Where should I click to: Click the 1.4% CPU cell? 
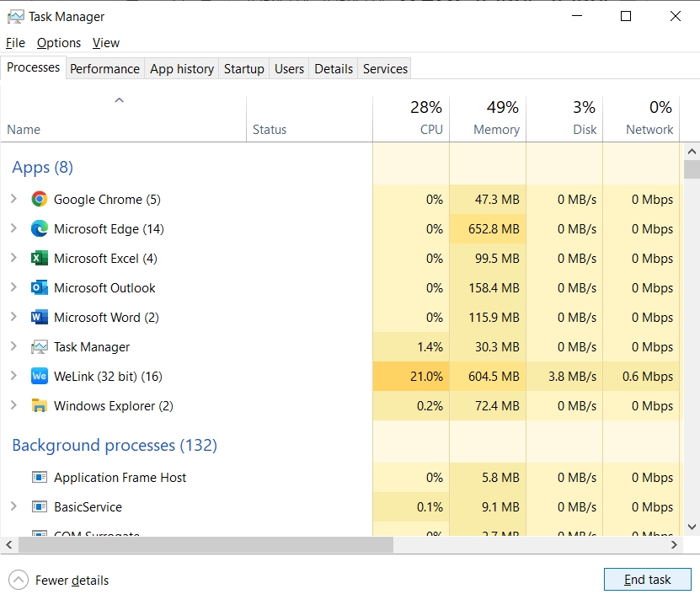click(x=411, y=346)
